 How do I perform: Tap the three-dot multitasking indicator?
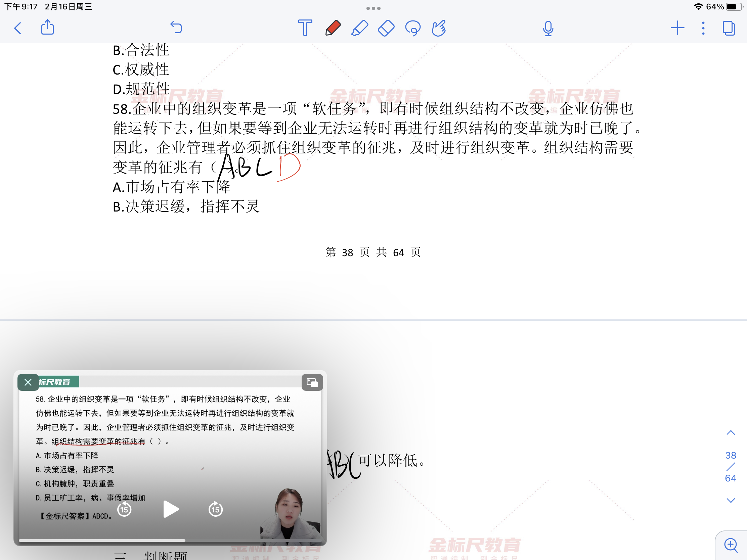[373, 8]
